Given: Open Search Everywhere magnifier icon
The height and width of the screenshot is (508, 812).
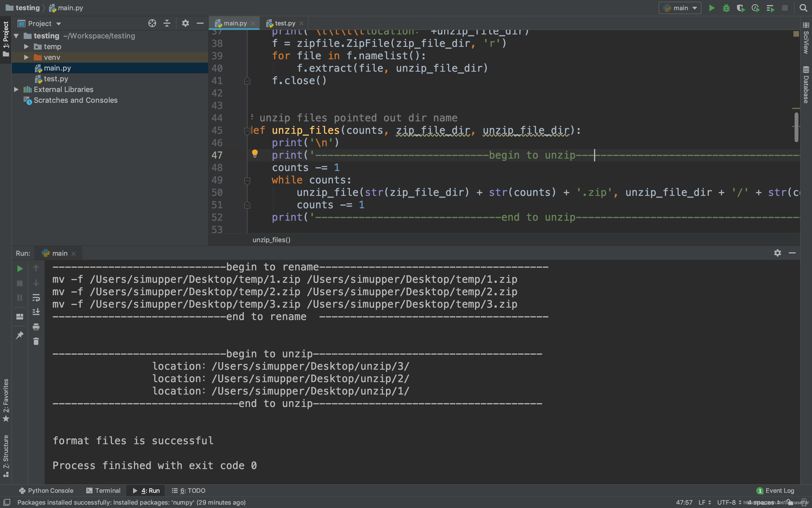Looking at the screenshot, I should [803, 8].
